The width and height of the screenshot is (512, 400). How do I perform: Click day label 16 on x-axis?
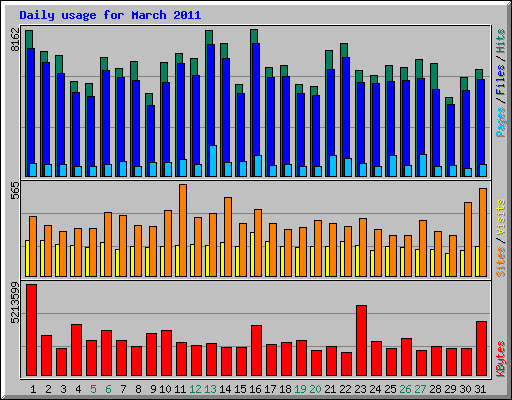(x=255, y=389)
